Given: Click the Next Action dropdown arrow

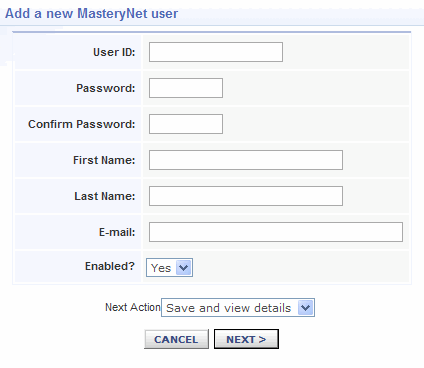Looking at the screenshot, I should (305, 307).
